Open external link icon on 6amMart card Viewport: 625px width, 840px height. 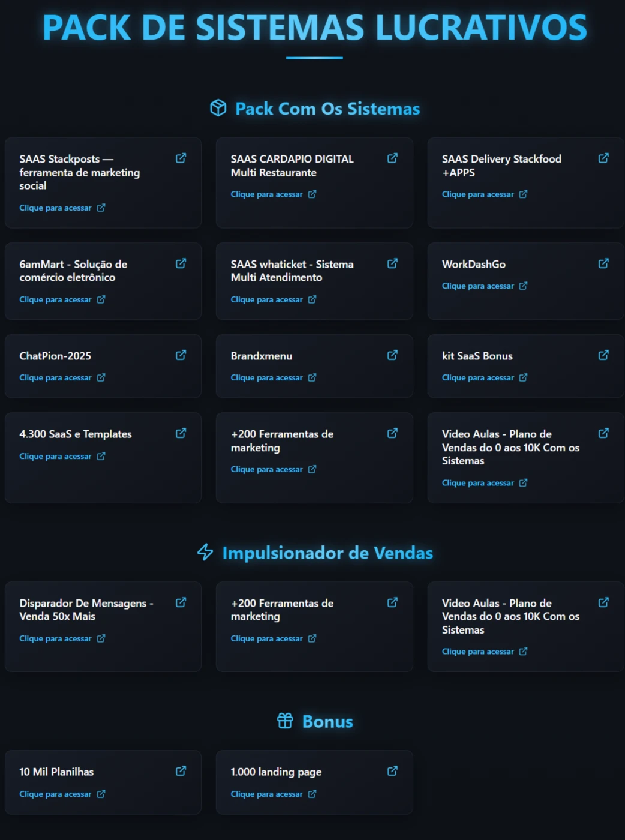pyautogui.click(x=181, y=263)
